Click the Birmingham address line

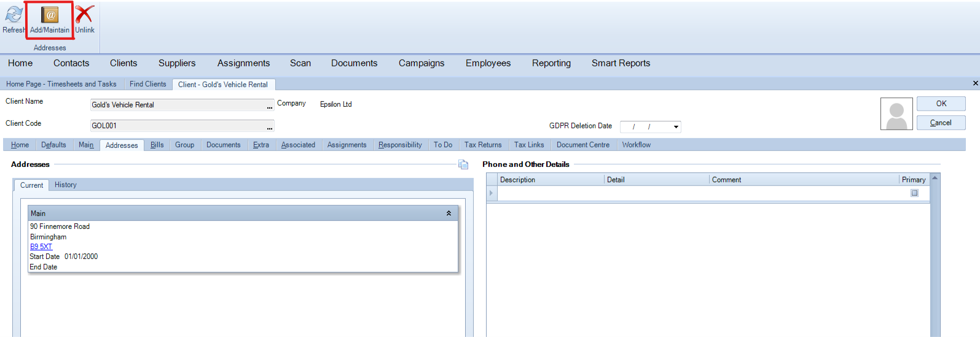click(x=48, y=237)
